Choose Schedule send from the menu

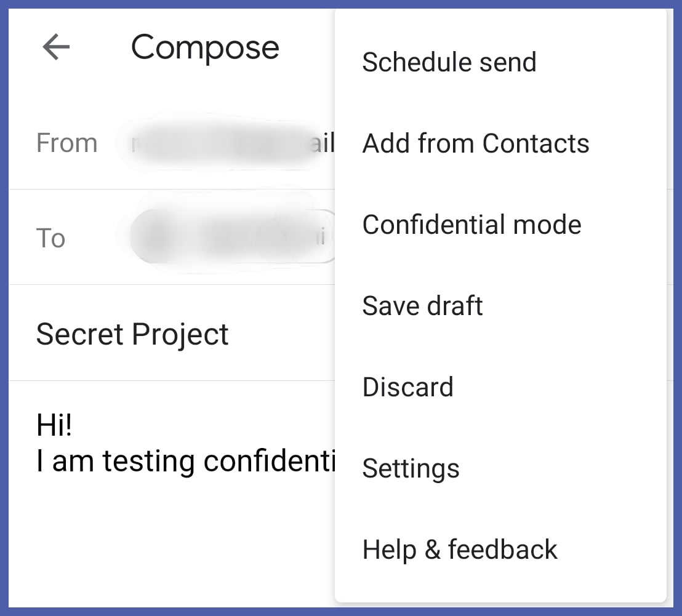(449, 62)
